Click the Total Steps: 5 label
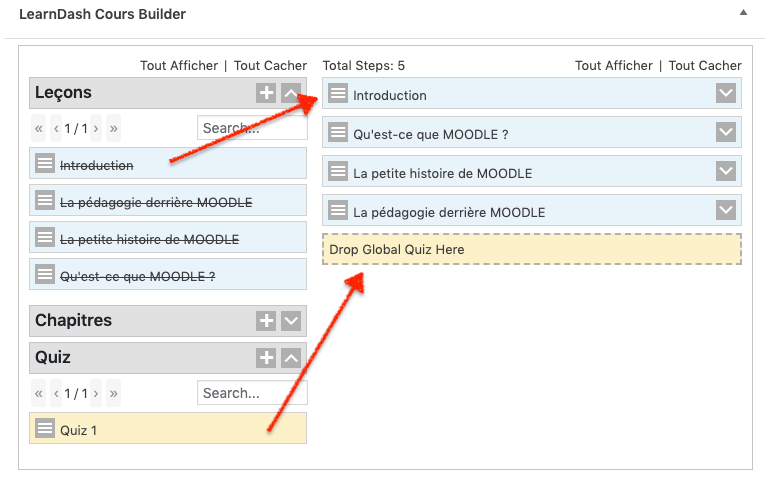Image resolution: width=773 pixels, height=482 pixels. (x=364, y=66)
